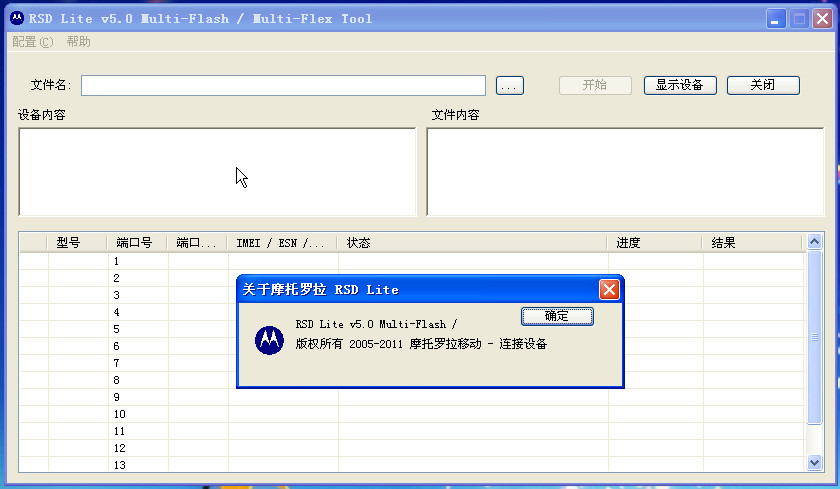
Task: Select port row 7 in the device list
Action: click(412, 363)
